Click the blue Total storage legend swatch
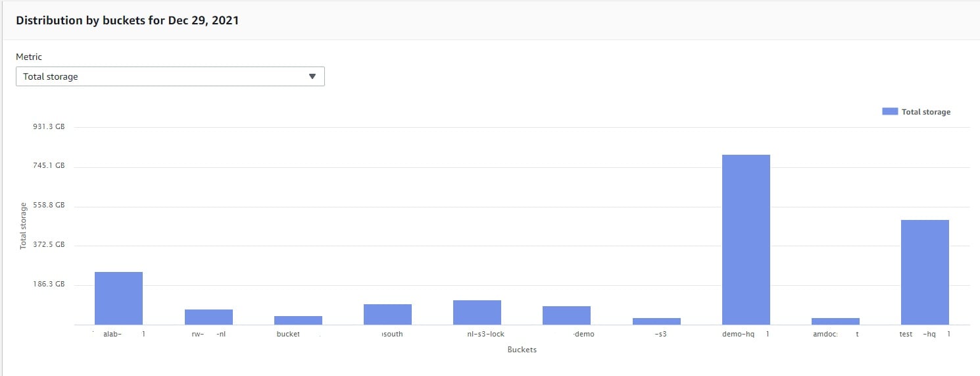Screen dimensions: 980x376 (x=889, y=112)
